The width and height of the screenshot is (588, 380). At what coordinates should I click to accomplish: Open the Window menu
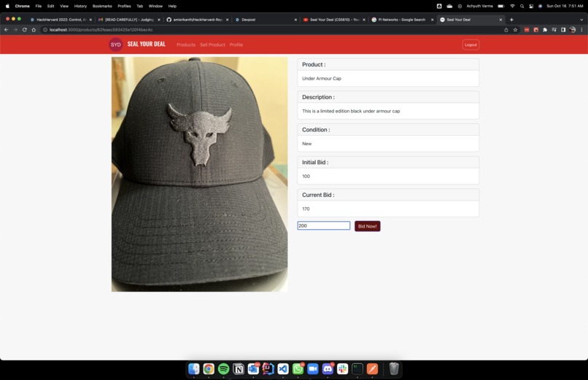point(155,6)
